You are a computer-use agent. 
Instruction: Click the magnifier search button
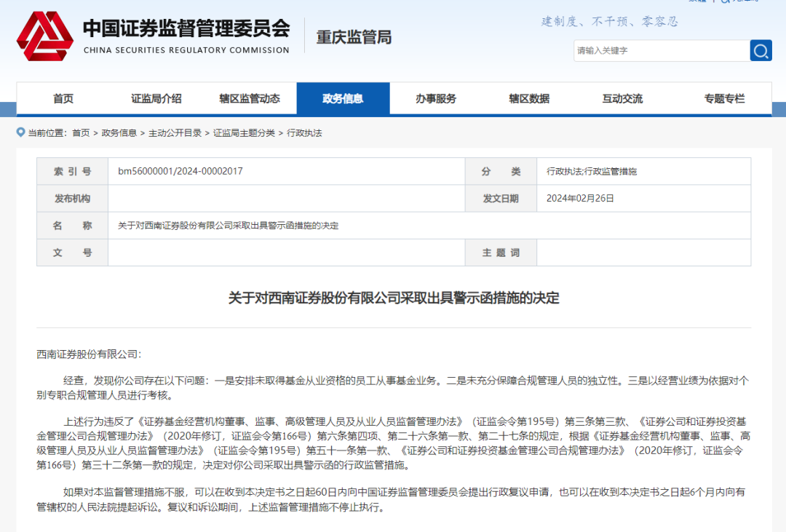761,50
